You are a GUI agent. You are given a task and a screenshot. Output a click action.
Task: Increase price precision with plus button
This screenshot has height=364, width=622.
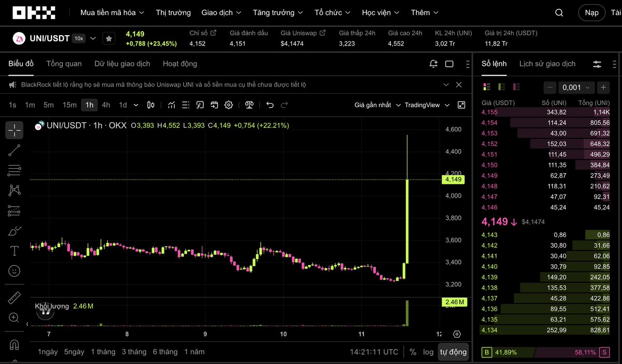pos(603,88)
